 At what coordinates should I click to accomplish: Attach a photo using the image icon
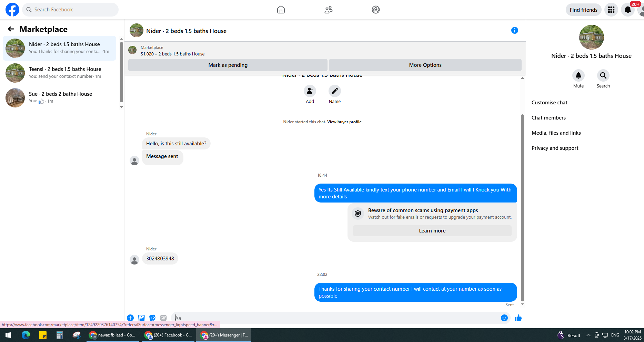141,318
